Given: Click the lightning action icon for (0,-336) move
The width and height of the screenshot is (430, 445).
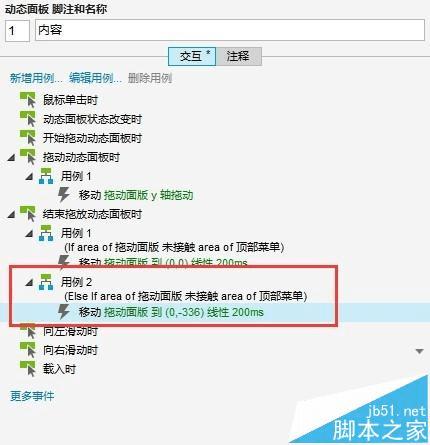Looking at the screenshot, I should tap(63, 312).
